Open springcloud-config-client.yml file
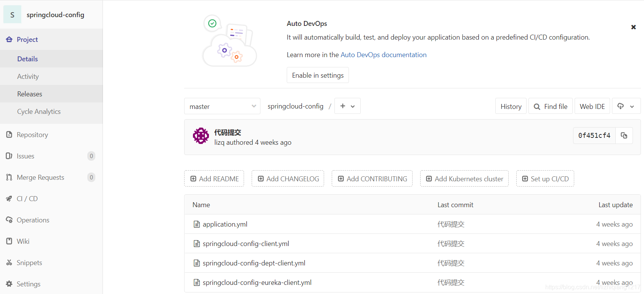The image size is (644, 294). coord(246,244)
